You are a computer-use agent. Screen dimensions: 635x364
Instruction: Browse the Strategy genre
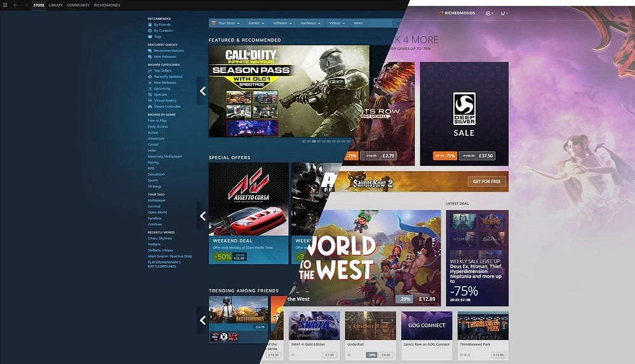(154, 186)
